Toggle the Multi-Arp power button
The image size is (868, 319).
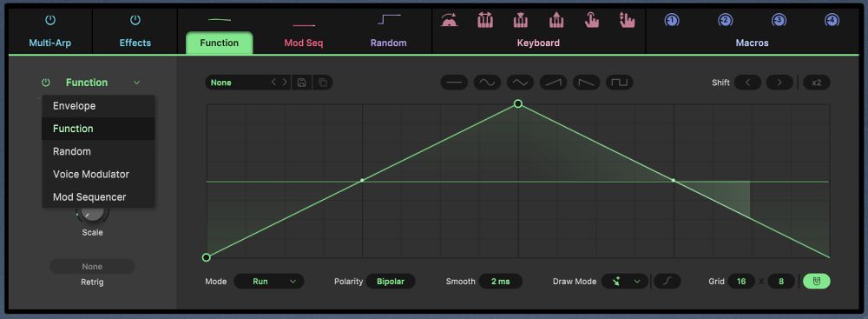[50, 21]
